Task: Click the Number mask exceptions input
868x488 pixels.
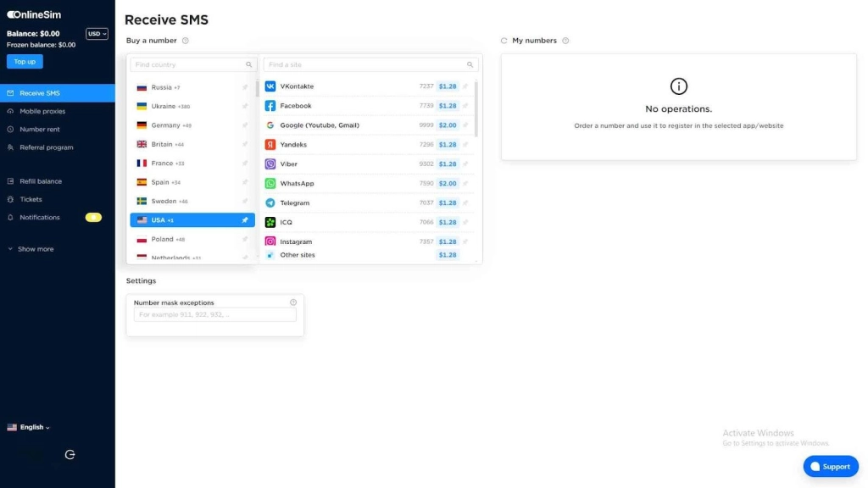Action: tap(214, 315)
